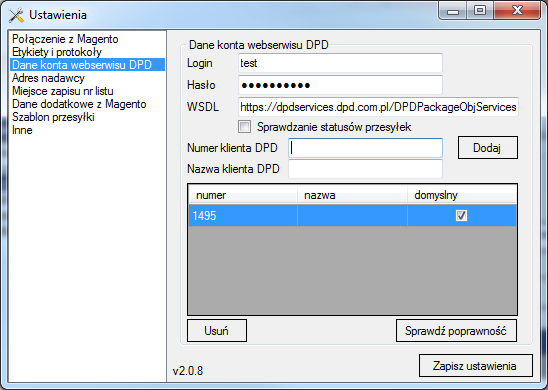Select the 1495 cell in the table
This screenshot has width=548, height=390.
tap(243, 215)
